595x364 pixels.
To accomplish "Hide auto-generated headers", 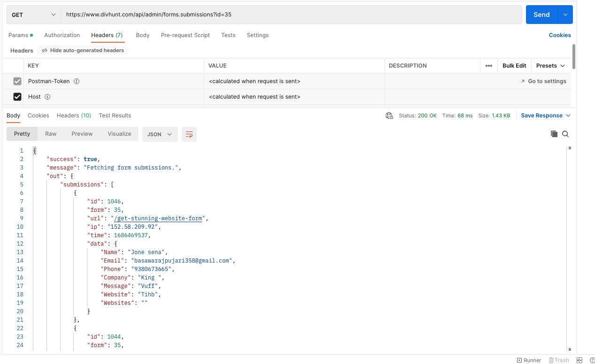I will click(x=83, y=50).
